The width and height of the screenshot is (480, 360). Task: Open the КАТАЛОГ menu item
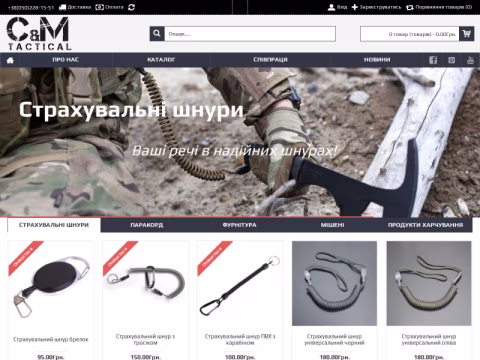click(x=161, y=60)
